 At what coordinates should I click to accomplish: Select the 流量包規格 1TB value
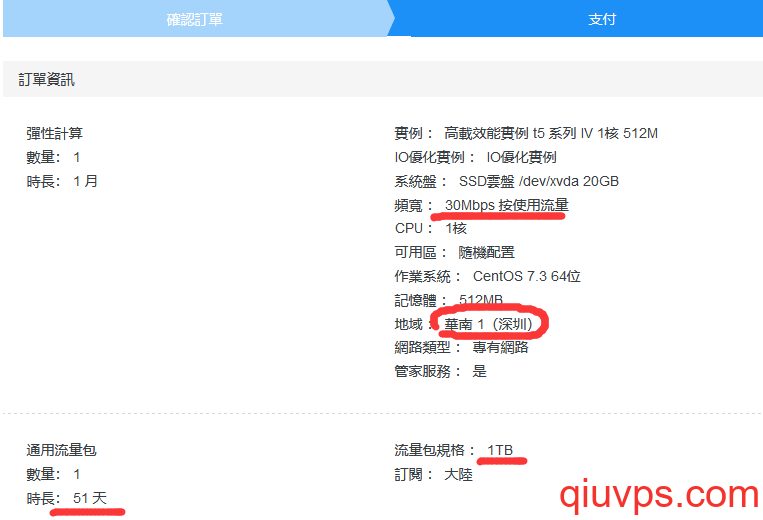[x=500, y=450]
